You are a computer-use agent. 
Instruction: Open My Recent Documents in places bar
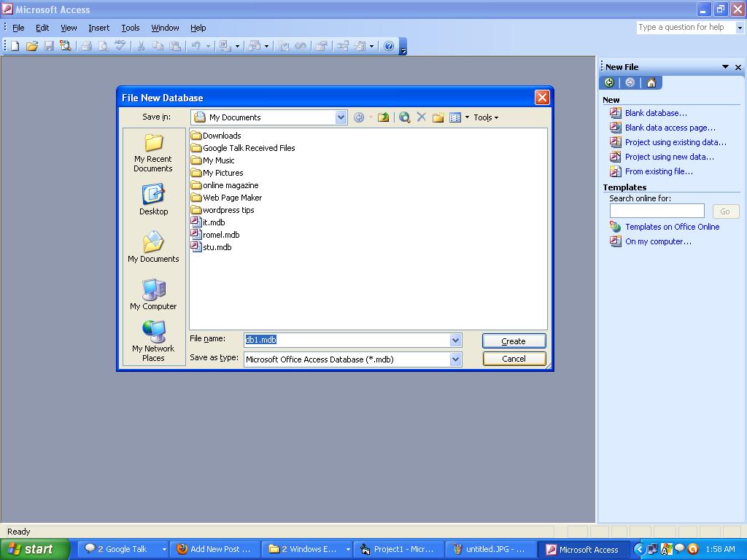[x=153, y=152]
